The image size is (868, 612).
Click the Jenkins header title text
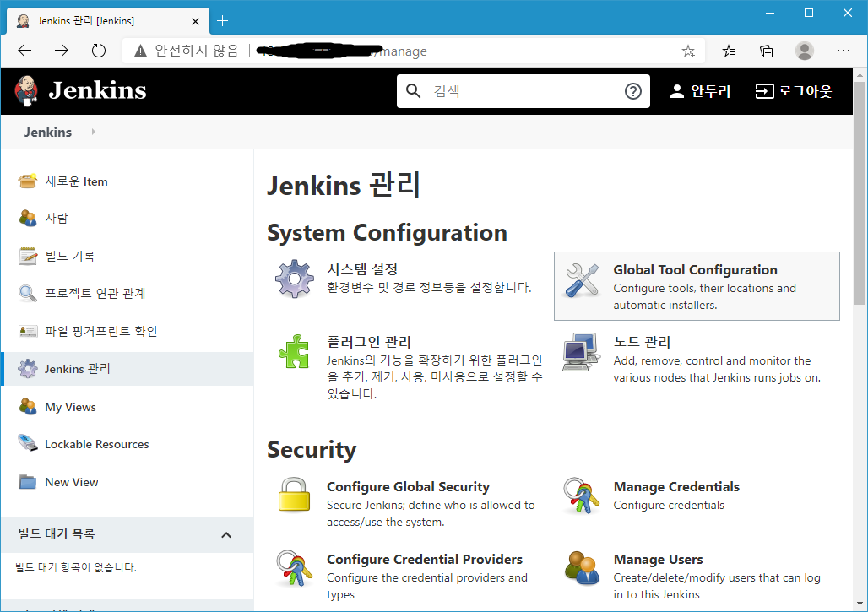(x=97, y=90)
